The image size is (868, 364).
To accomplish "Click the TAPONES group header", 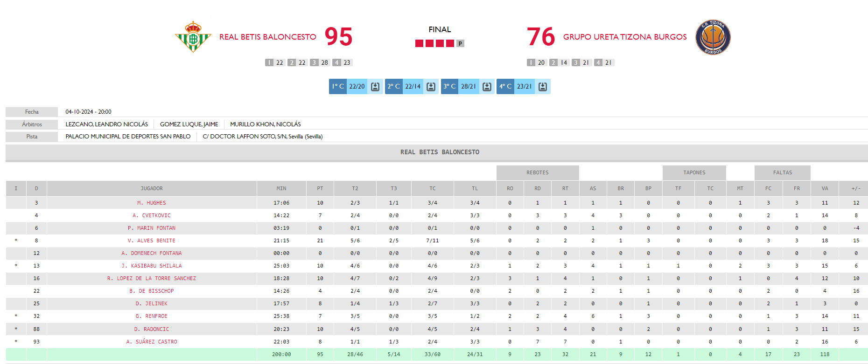I will coord(694,173).
